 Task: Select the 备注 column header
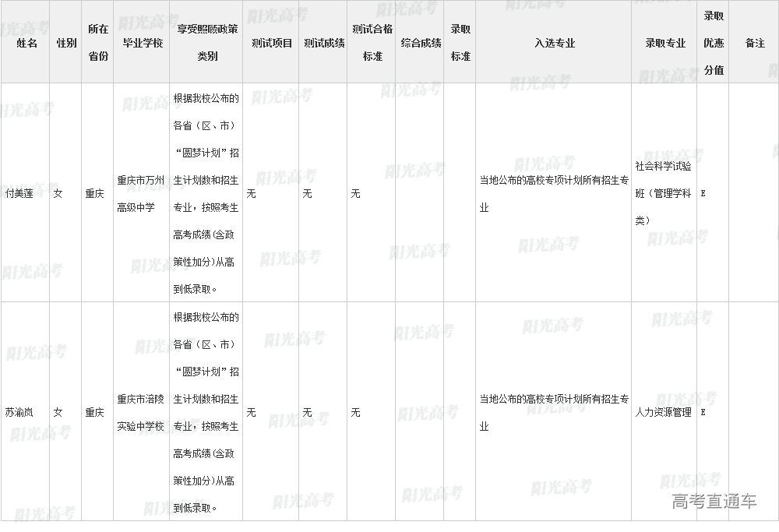(x=754, y=44)
